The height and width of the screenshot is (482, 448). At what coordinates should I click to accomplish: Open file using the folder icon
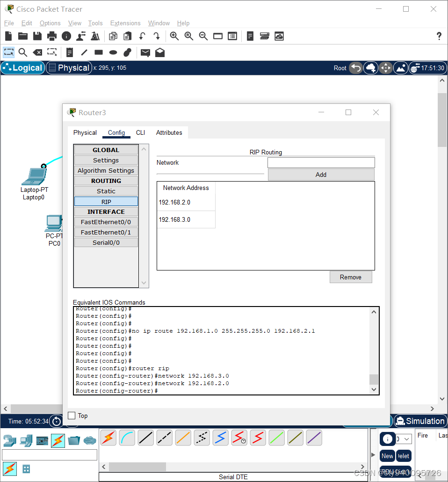click(x=23, y=37)
